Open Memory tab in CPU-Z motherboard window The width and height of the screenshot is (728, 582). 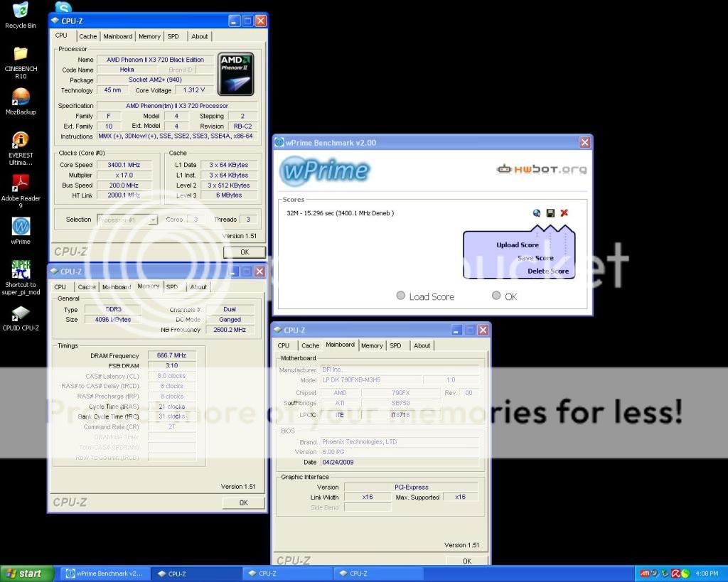pos(371,345)
